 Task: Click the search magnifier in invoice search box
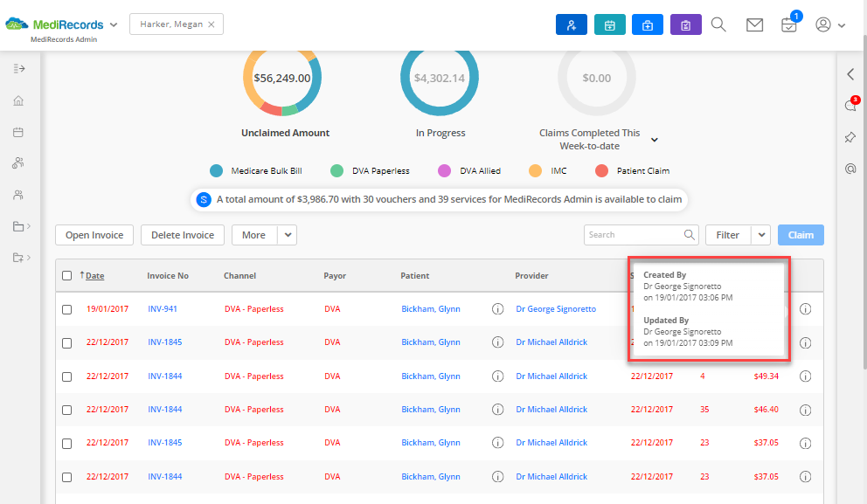point(689,235)
